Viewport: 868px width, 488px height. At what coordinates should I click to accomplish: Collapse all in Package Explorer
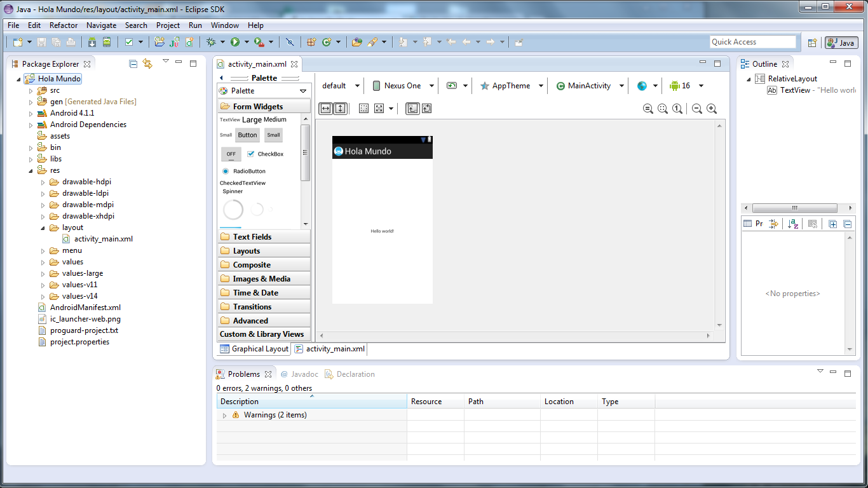coord(133,64)
